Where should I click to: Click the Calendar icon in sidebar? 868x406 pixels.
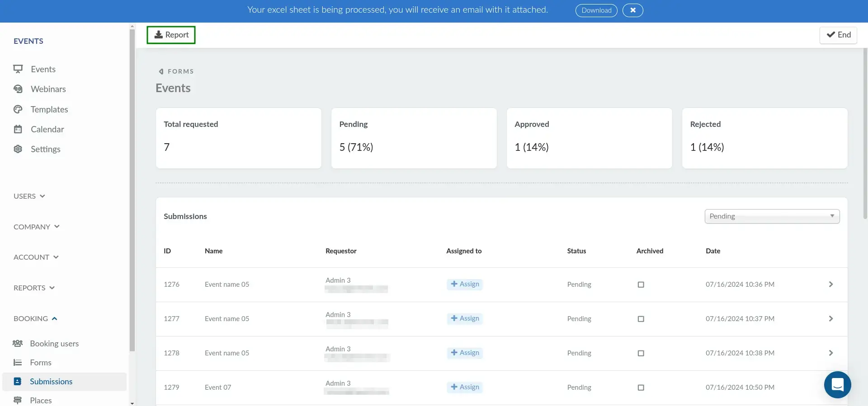[18, 129]
